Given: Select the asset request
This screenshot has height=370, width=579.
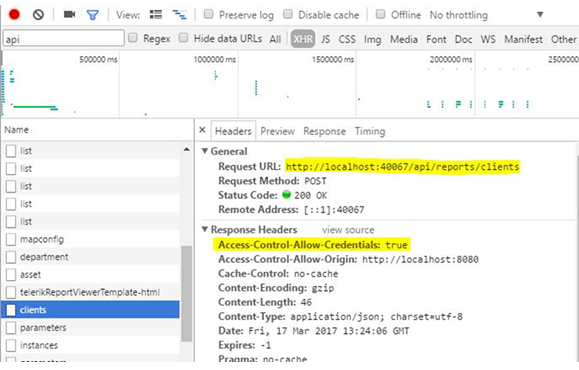Looking at the screenshot, I should [x=90, y=274].
